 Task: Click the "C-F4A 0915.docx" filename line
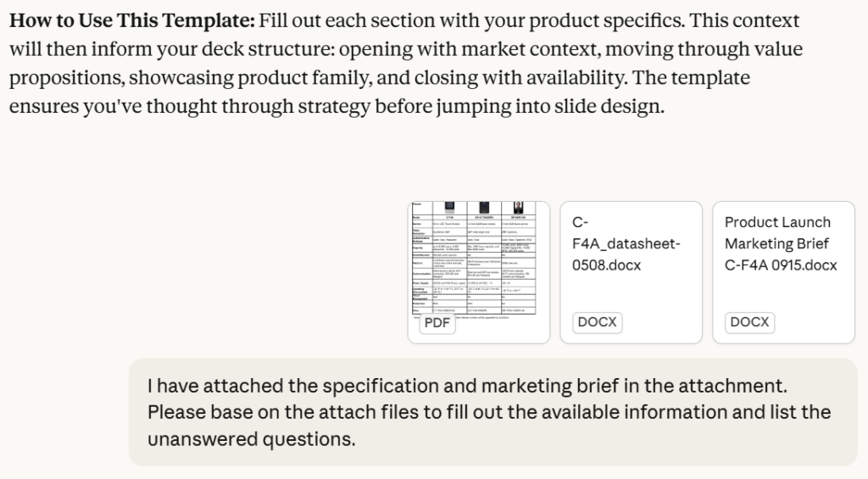(781, 265)
